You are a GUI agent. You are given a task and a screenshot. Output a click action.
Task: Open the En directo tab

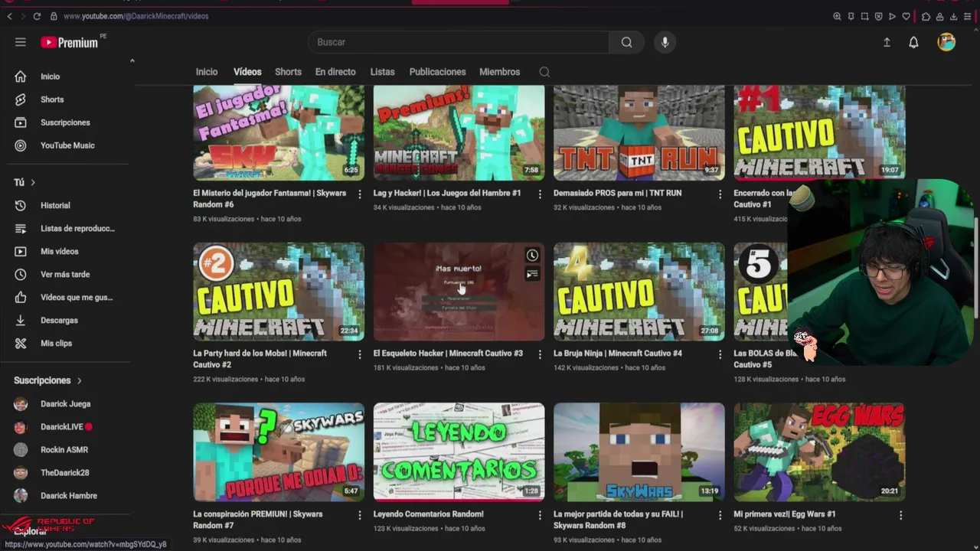[x=335, y=72]
